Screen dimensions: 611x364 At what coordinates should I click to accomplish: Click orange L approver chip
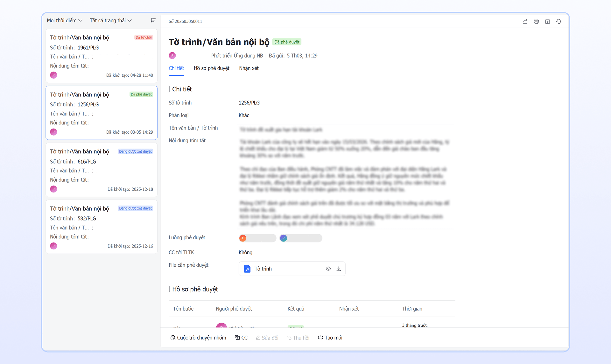click(257, 238)
